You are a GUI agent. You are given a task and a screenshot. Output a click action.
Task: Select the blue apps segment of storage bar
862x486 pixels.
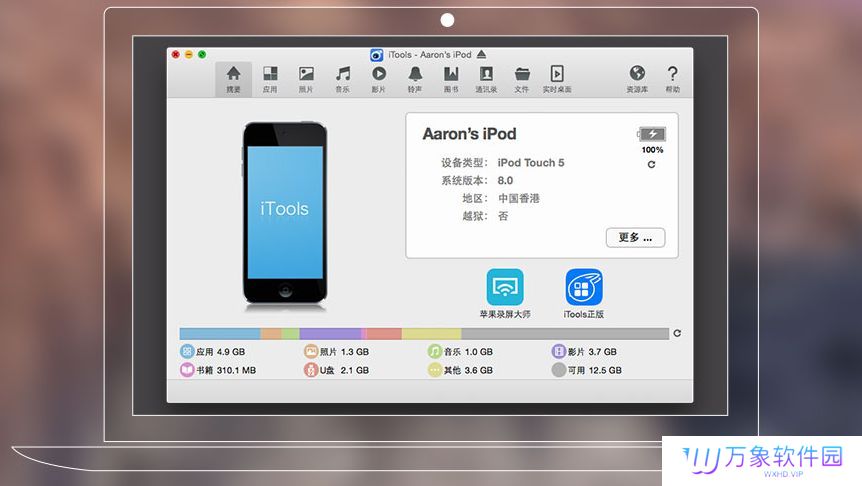[x=220, y=333]
